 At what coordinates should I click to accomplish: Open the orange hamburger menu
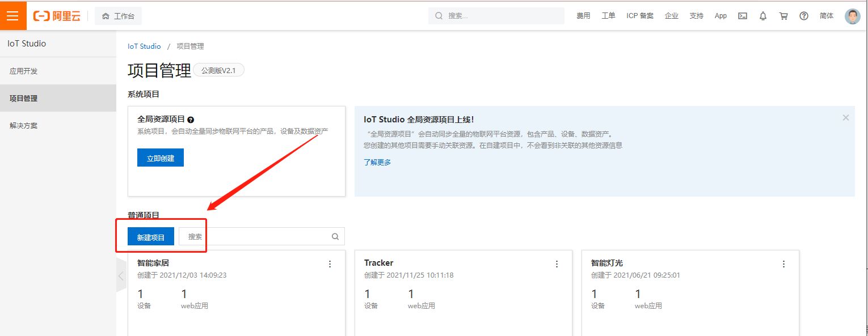pos(13,16)
